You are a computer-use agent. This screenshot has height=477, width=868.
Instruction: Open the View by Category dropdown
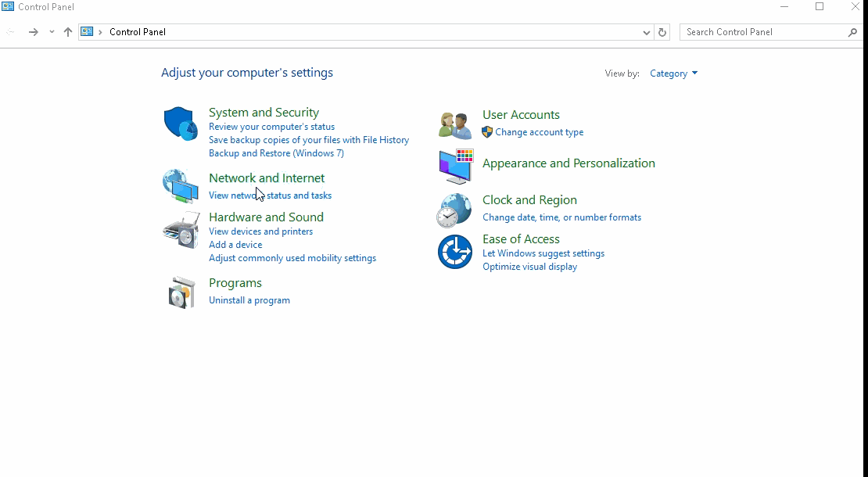[x=674, y=73]
